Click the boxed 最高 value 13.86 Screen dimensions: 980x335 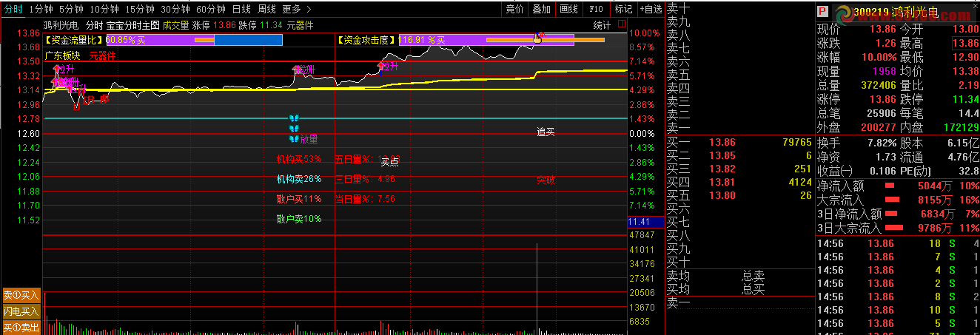(965, 44)
